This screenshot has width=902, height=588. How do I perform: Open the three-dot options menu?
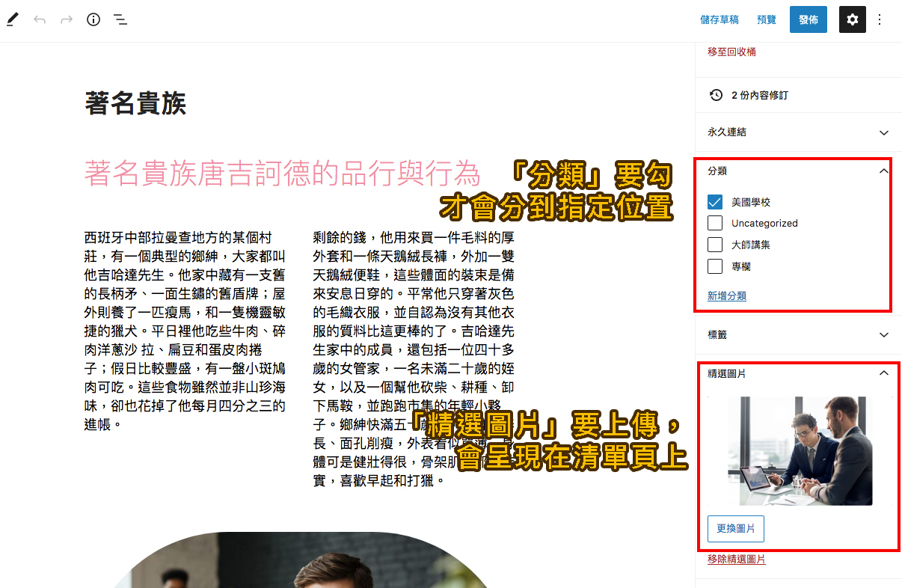[x=880, y=19]
